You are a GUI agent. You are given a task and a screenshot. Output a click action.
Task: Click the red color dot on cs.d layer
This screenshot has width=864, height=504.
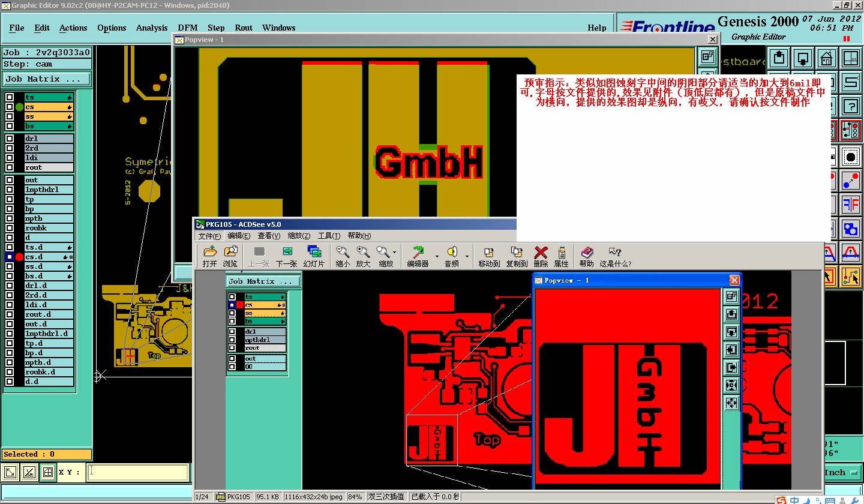19,257
